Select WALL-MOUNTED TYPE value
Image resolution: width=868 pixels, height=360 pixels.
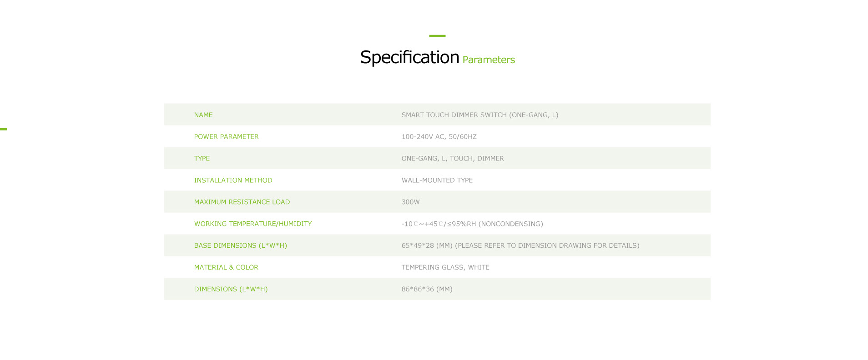pyautogui.click(x=437, y=180)
